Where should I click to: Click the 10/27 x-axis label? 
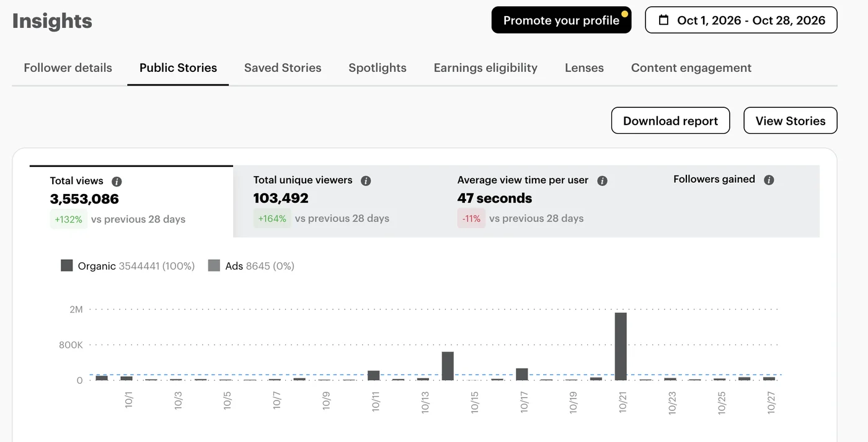[771, 402]
